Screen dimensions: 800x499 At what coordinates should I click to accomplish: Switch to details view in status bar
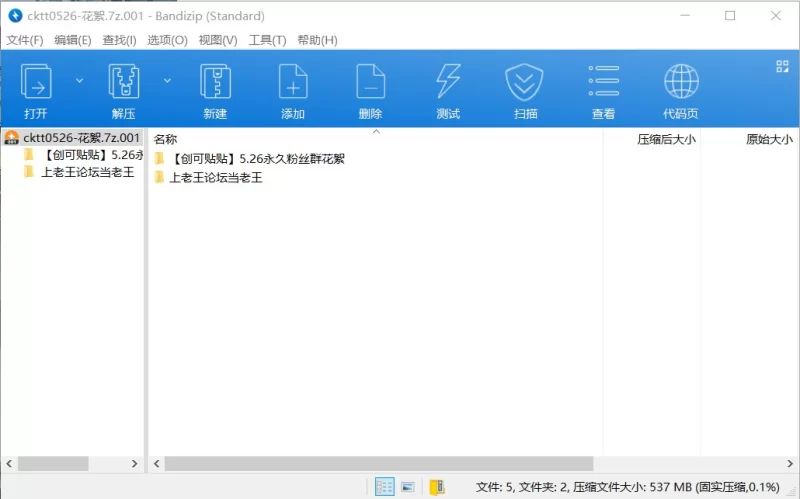tap(384, 487)
